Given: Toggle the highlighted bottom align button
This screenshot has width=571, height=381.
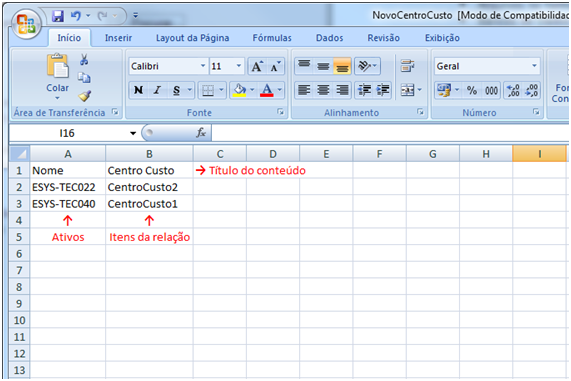Looking at the screenshot, I should [x=342, y=66].
